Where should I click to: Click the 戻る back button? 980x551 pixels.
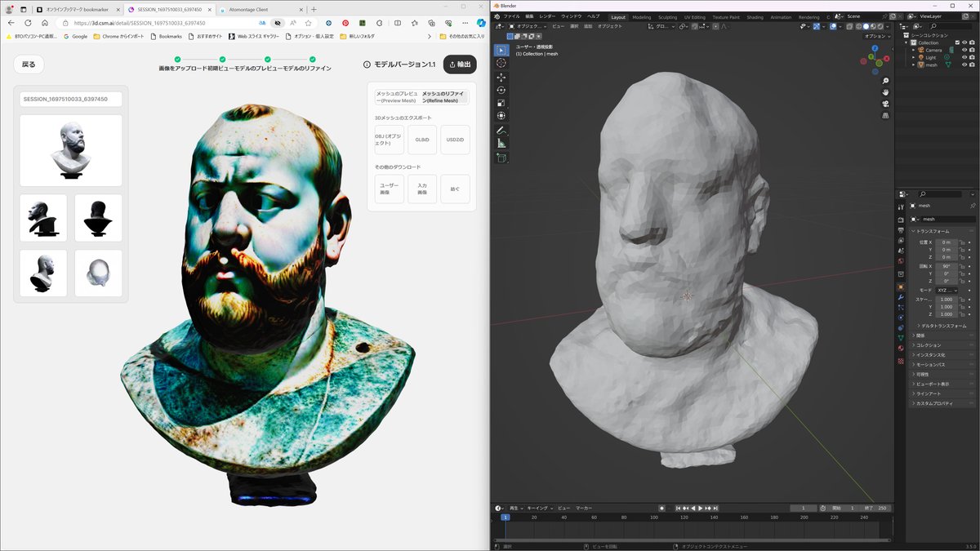29,64
